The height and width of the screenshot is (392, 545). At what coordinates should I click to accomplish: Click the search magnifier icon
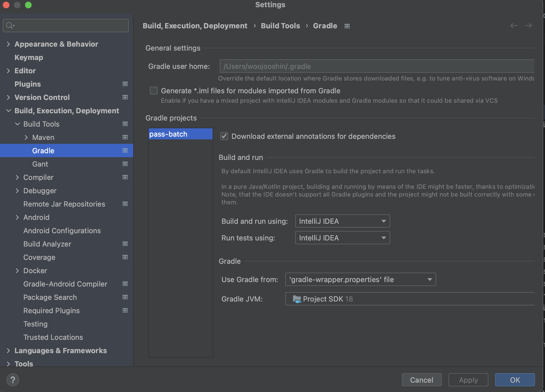click(x=10, y=26)
